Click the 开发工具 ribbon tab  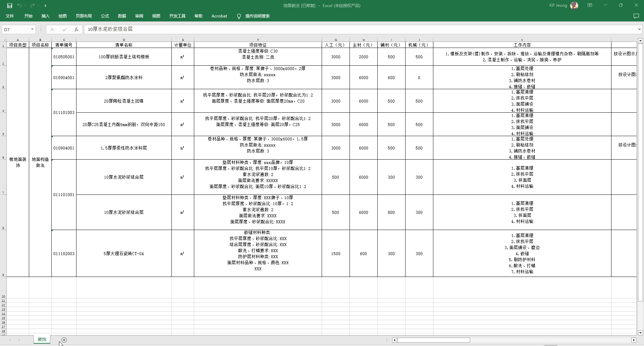coord(177,16)
